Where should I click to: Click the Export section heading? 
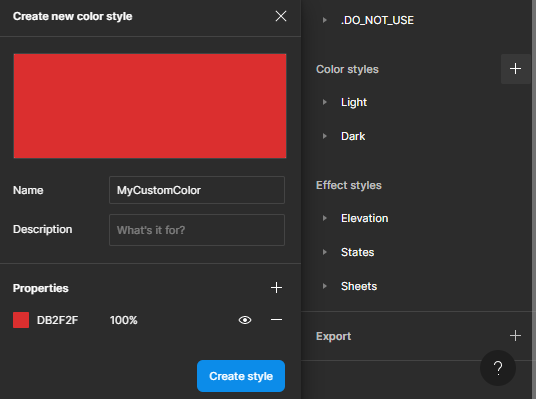coord(333,336)
